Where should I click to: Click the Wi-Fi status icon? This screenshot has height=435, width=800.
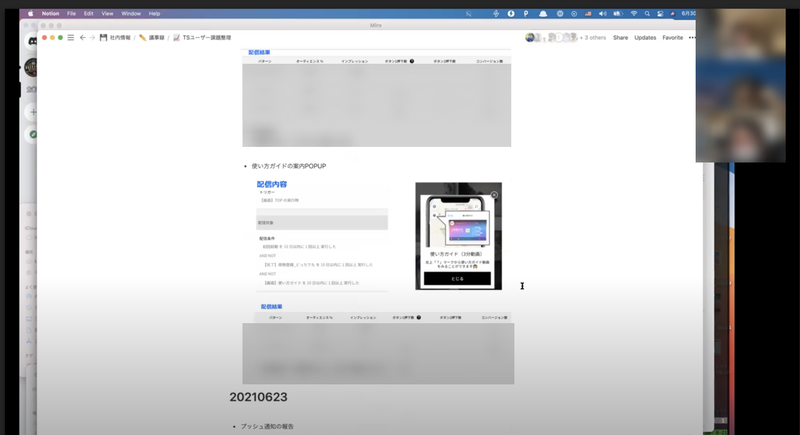click(634, 14)
